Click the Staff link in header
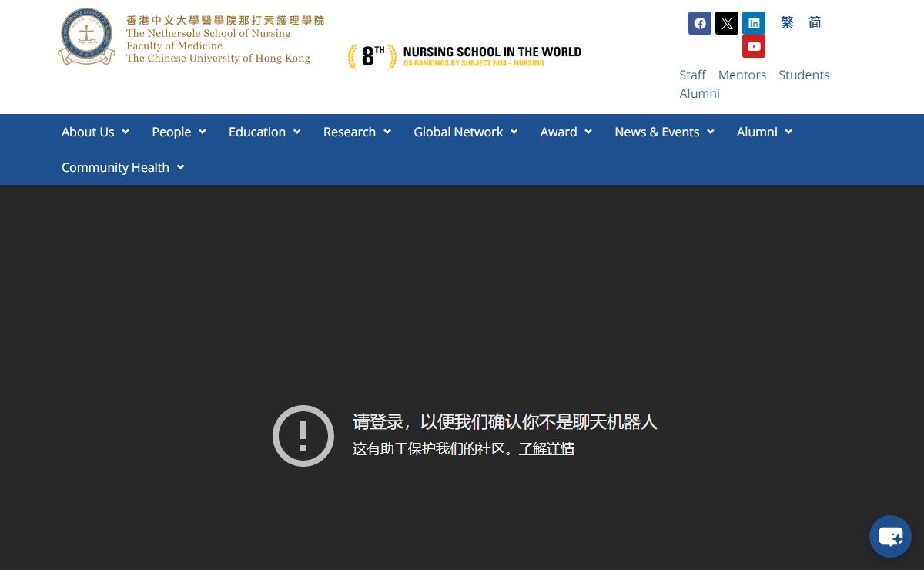 pyautogui.click(x=692, y=75)
